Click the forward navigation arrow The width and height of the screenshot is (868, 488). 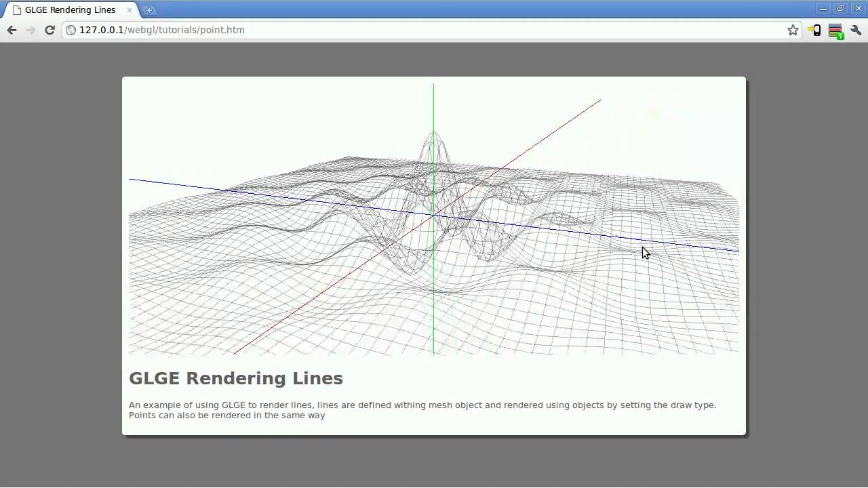tap(31, 30)
